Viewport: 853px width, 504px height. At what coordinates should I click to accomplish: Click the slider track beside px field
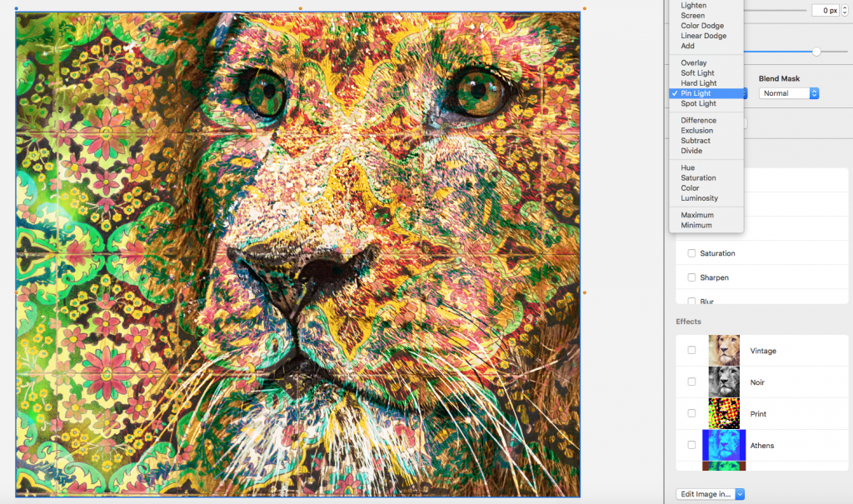pos(775,10)
